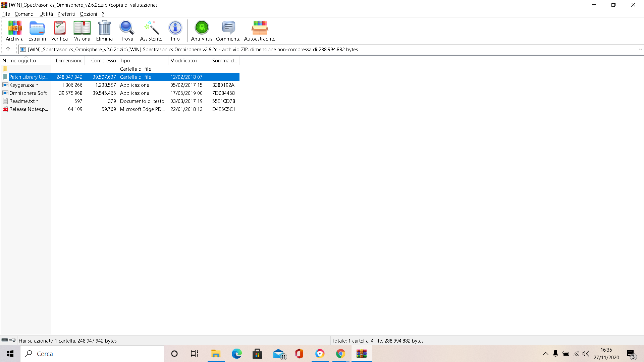Image resolution: width=644 pixels, height=362 pixels.
Task: Click the compressed value 39.545.466
Action: [x=104, y=93]
